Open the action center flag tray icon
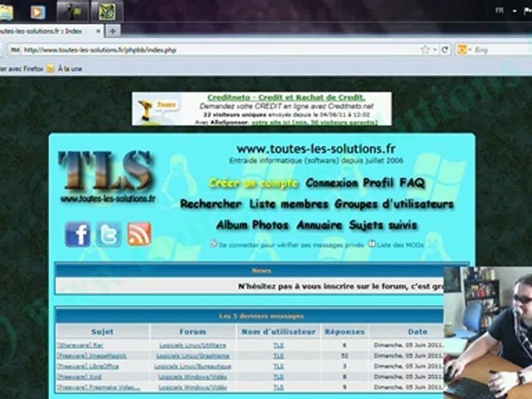The image size is (532, 399). click(528, 11)
